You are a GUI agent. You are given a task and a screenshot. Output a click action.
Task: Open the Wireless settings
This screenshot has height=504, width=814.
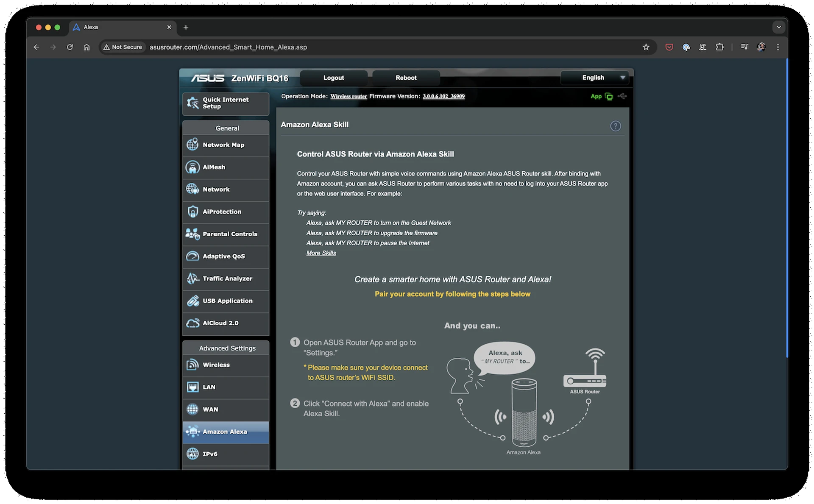point(226,365)
